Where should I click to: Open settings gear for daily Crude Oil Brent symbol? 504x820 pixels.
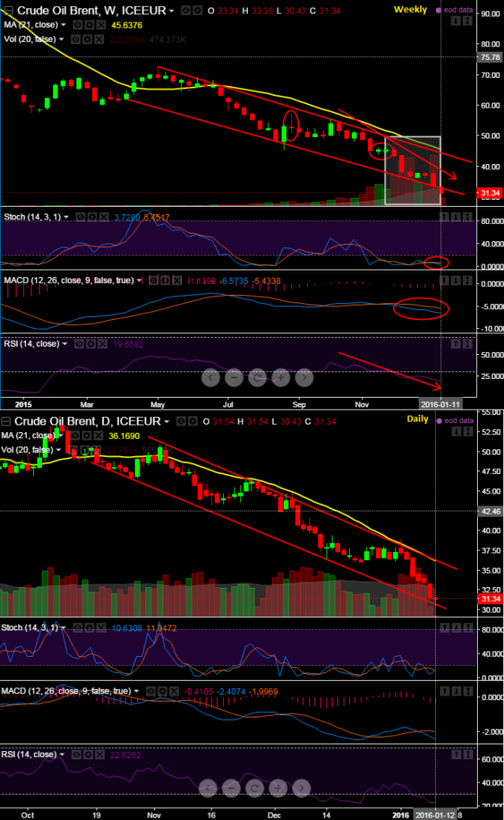[192, 422]
